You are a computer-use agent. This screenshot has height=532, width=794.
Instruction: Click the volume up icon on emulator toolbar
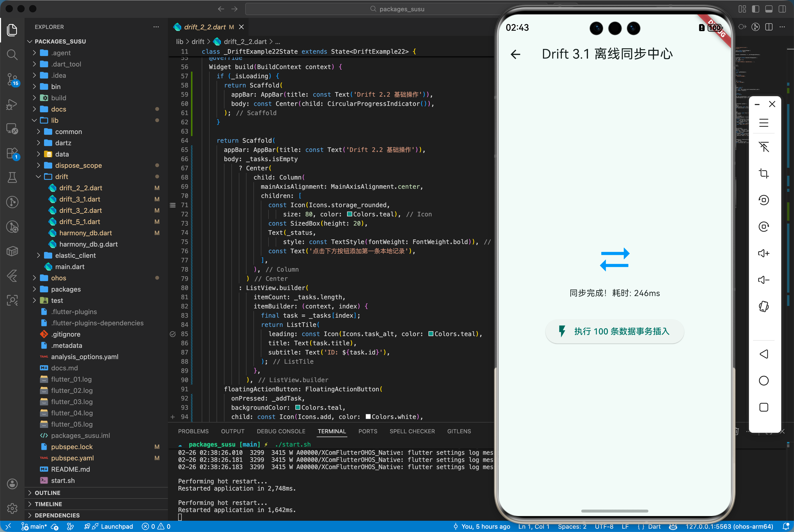[764, 253]
